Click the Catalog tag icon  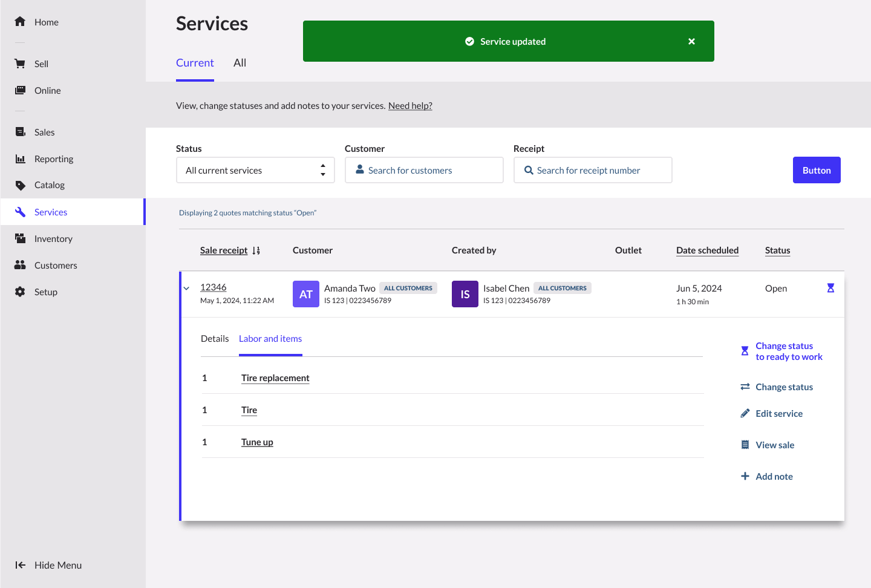pos(20,185)
